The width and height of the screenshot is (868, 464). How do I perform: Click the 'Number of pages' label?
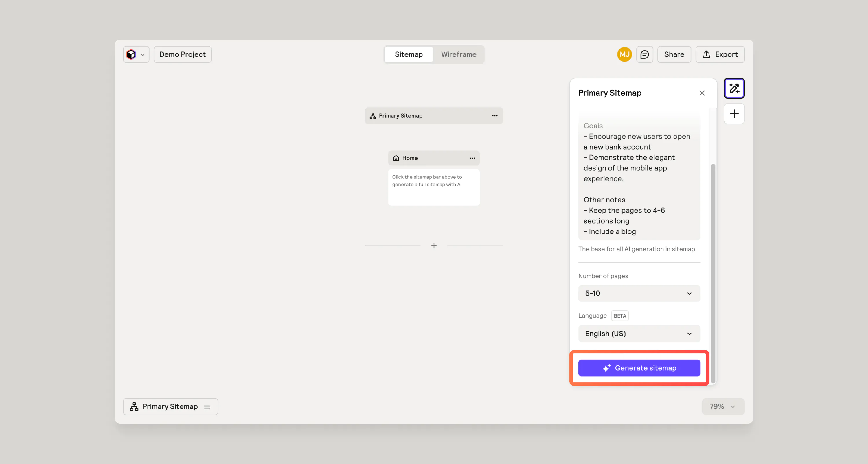[603, 276]
